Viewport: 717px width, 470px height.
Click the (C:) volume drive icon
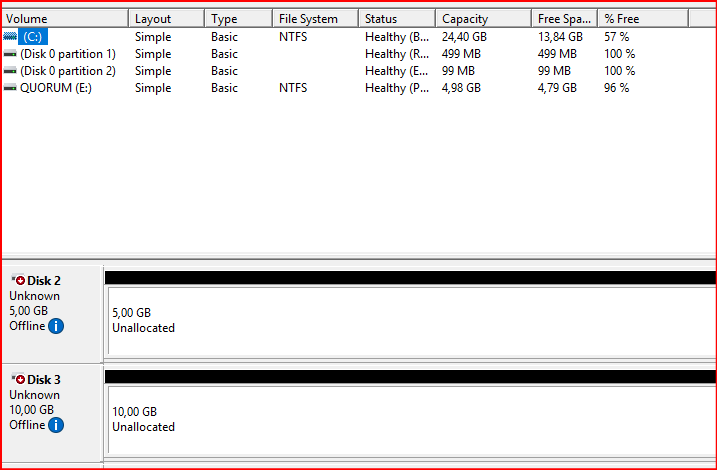coord(10,36)
